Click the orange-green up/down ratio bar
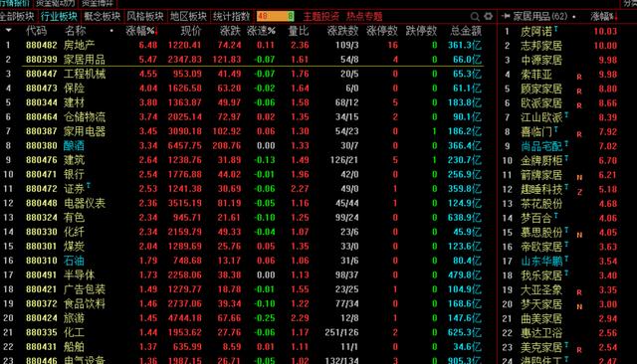This screenshot has height=364, width=637. coord(276,16)
